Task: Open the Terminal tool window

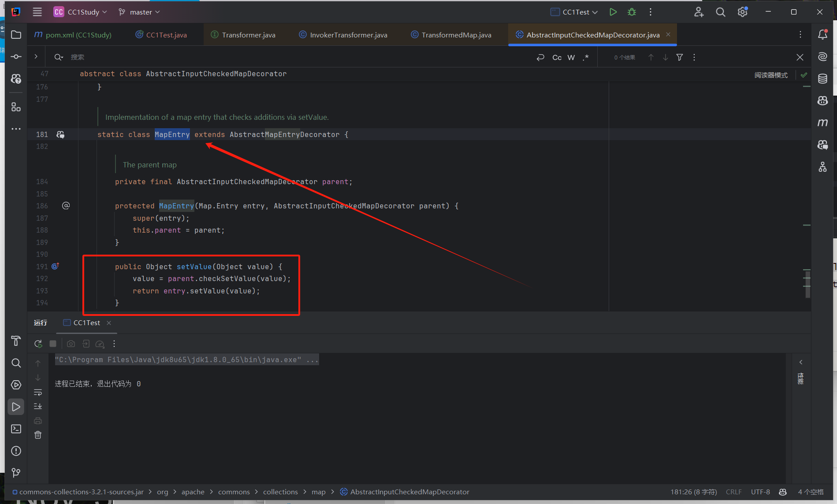Action: tap(16, 429)
